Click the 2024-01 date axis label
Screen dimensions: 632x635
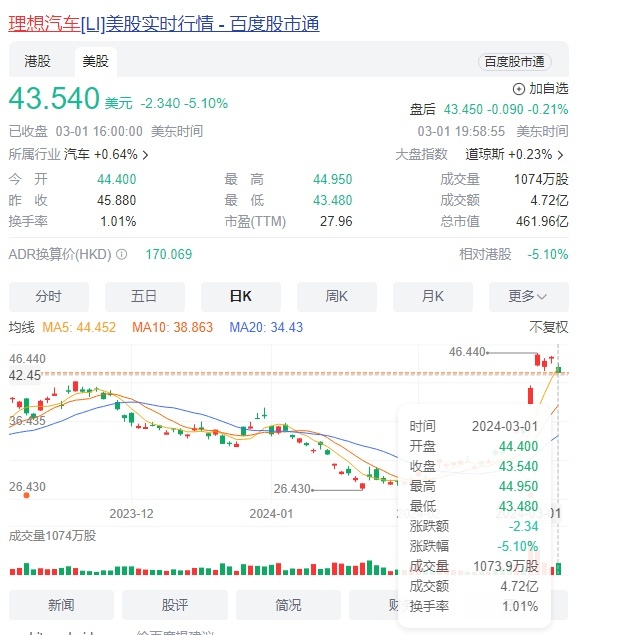271,514
